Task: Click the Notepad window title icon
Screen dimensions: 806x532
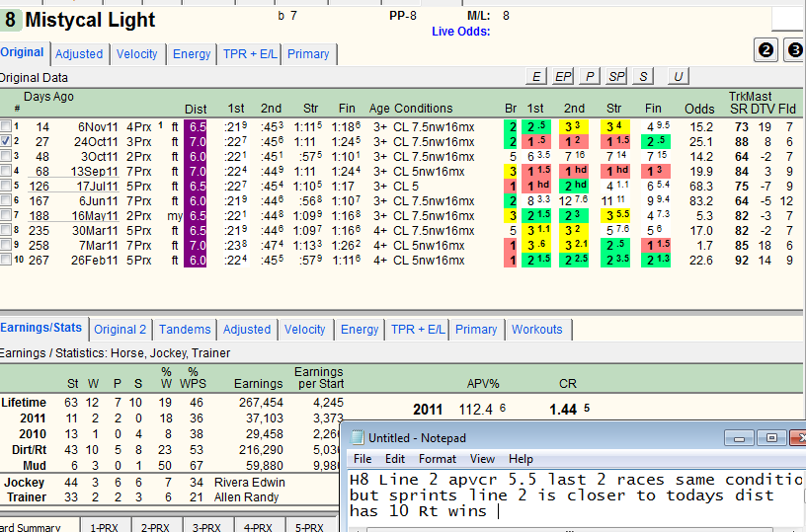Action: [357, 437]
